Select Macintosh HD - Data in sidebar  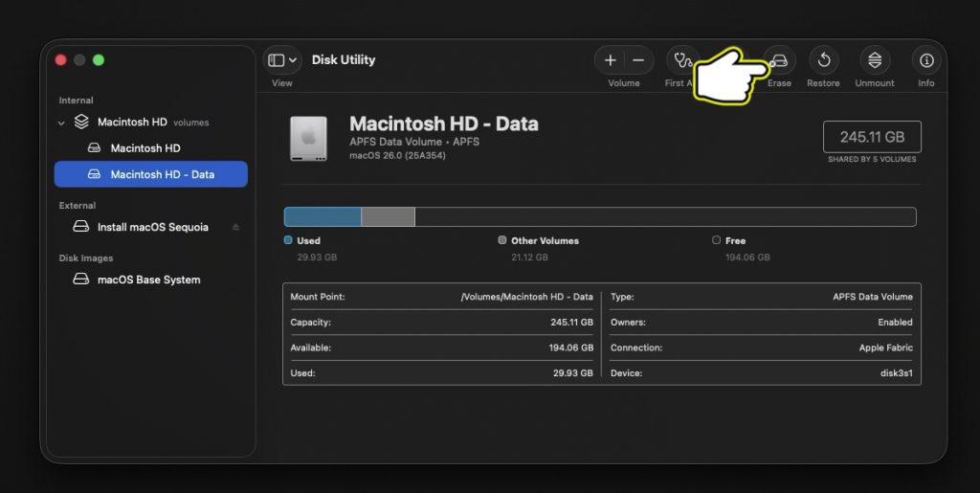coord(162,174)
